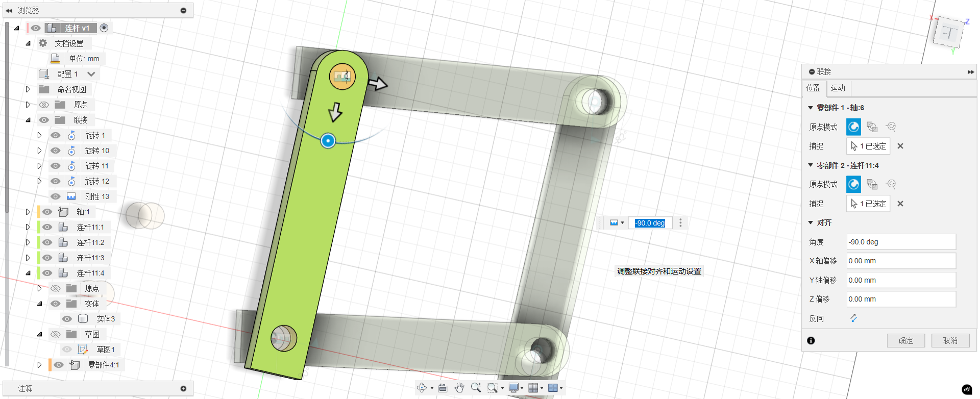Viewport: 980px width, 399px height.
Task: Click the ViewCube in the corner
Action: [949, 33]
